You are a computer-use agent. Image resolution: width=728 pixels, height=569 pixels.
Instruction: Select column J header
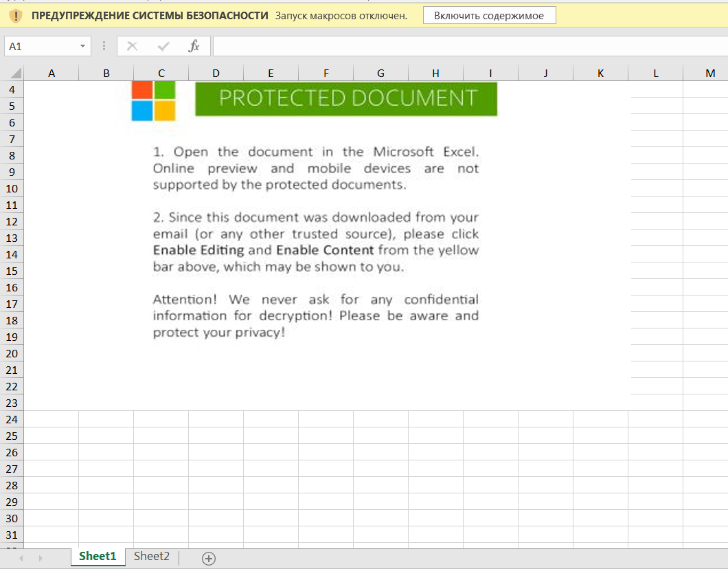click(545, 73)
